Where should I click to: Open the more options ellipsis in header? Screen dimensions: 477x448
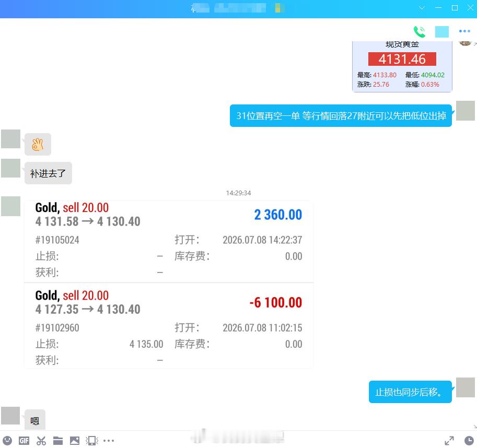(x=464, y=31)
